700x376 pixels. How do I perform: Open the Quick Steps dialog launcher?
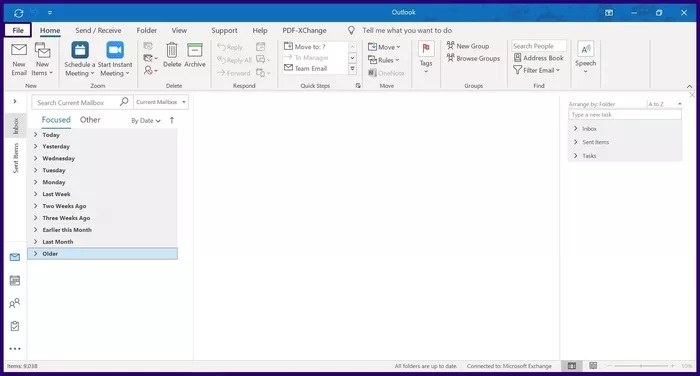[358, 86]
